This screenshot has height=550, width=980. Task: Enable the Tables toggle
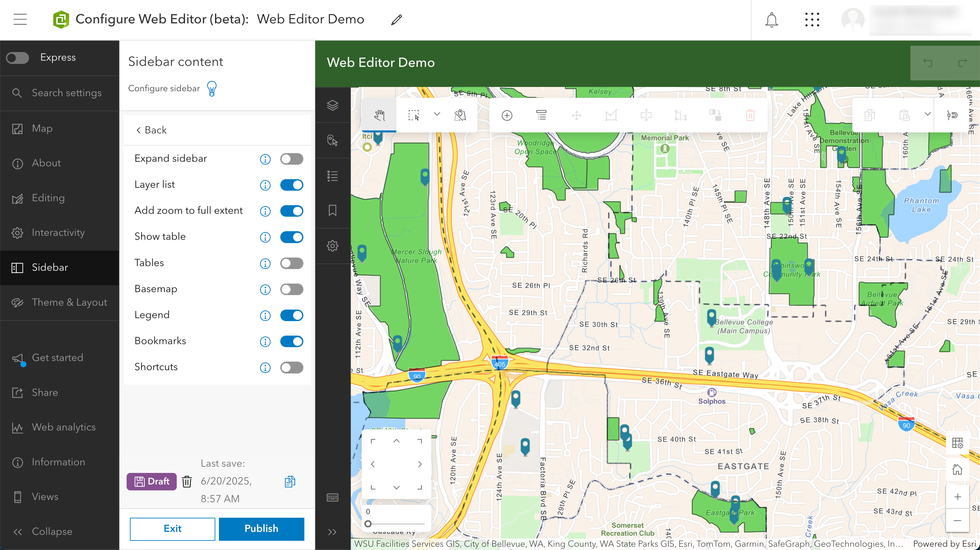(291, 263)
